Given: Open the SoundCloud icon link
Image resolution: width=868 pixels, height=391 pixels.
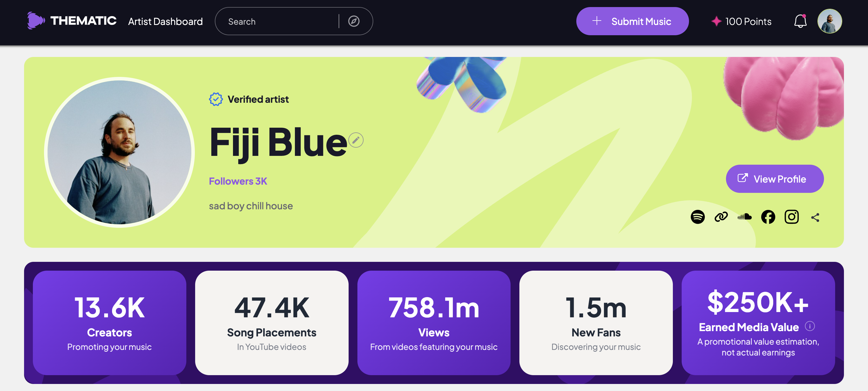Looking at the screenshot, I should pos(744,217).
